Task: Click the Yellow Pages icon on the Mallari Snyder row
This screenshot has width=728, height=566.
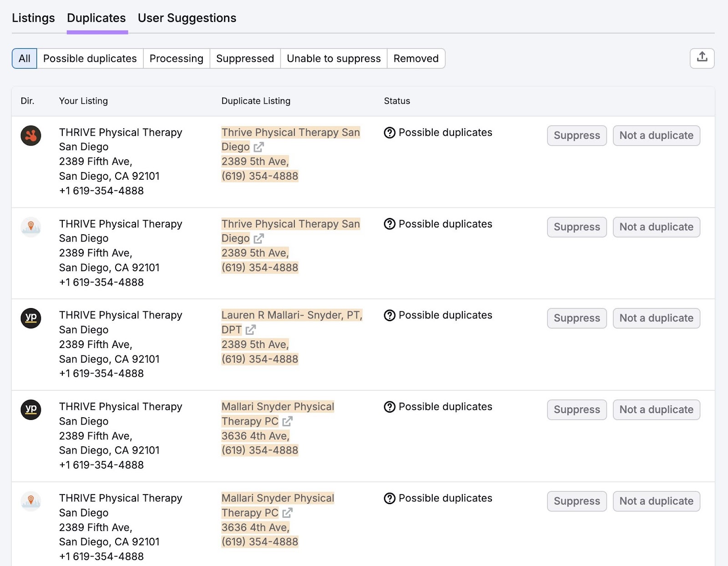Action: (x=30, y=409)
